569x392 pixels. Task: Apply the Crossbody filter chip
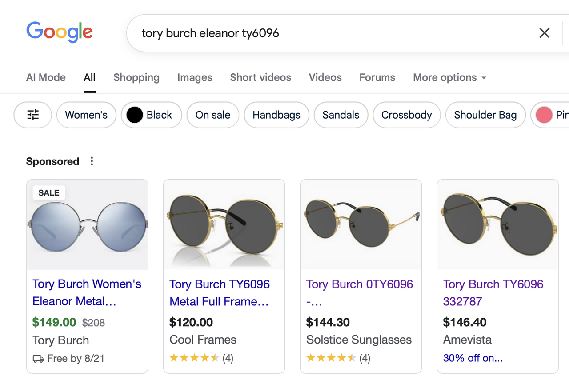point(407,115)
